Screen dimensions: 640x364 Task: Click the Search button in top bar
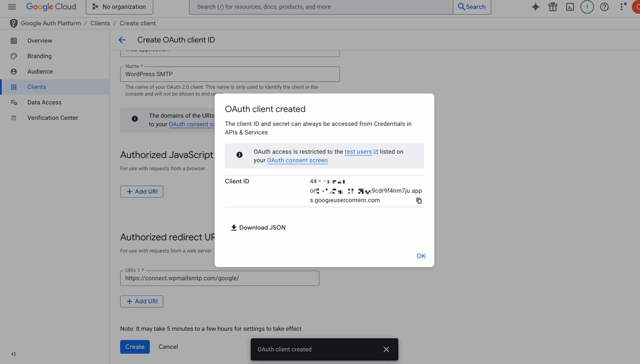pos(472,7)
